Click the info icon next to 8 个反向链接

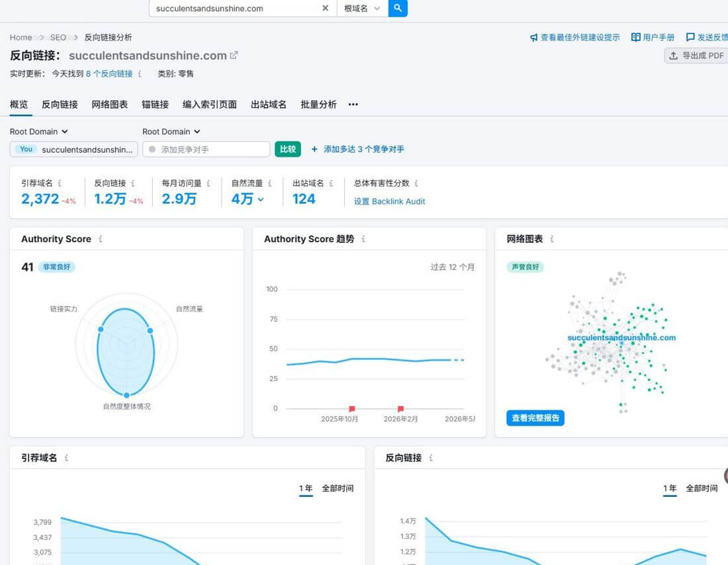point(140,74)
